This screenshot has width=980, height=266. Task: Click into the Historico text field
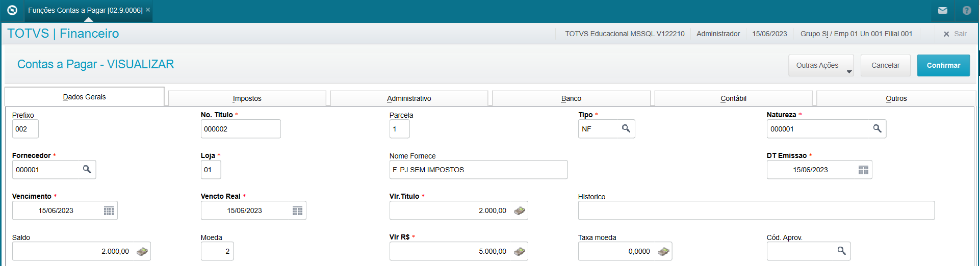tap(756, 210)
